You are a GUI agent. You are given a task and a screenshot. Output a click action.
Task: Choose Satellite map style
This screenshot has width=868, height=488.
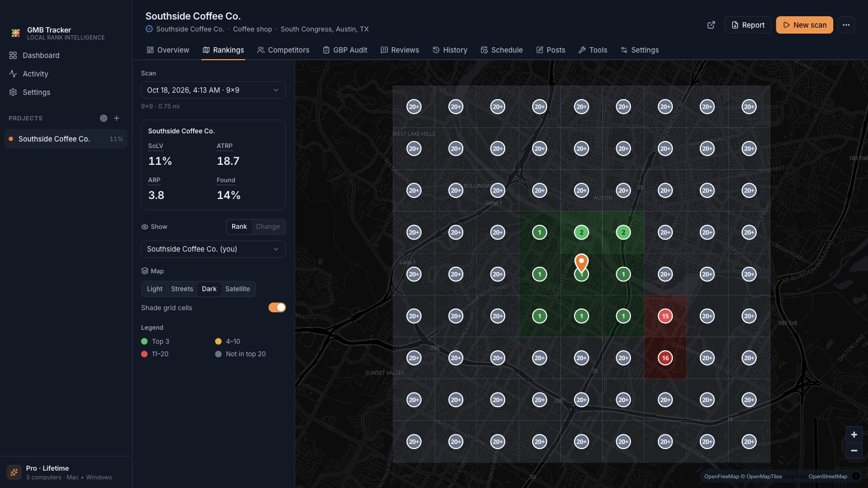pos(238,289)
